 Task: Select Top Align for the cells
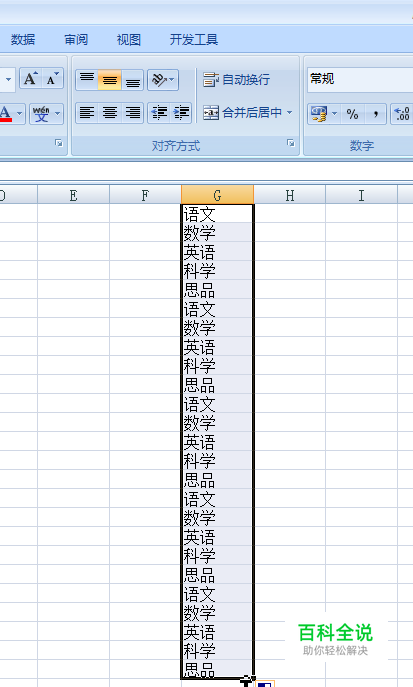[x=87, y=80]
